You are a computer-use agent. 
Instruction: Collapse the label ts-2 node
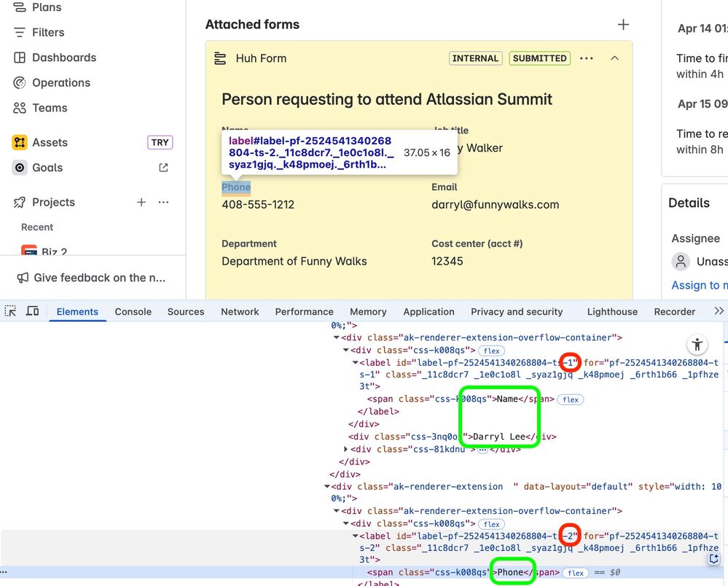(355, 536)
